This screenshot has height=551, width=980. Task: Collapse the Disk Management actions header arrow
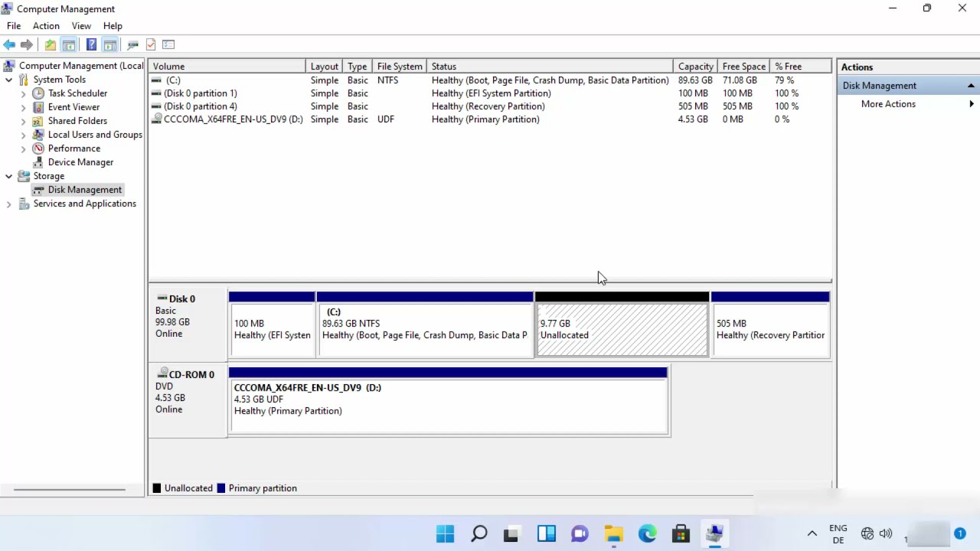coord(971,86)
